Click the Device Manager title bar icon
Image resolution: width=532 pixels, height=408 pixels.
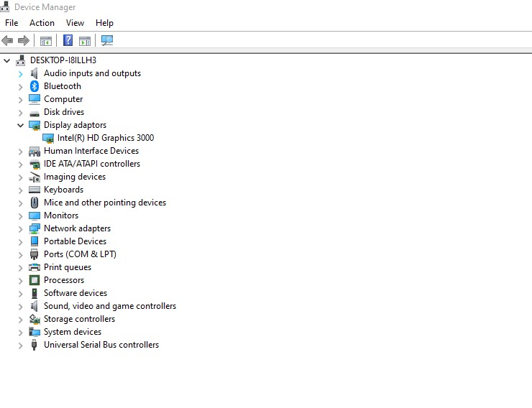click(x=5, y=6)
